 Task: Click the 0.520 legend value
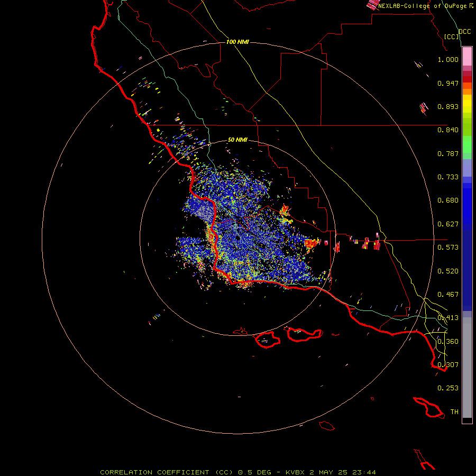[448, 271]
